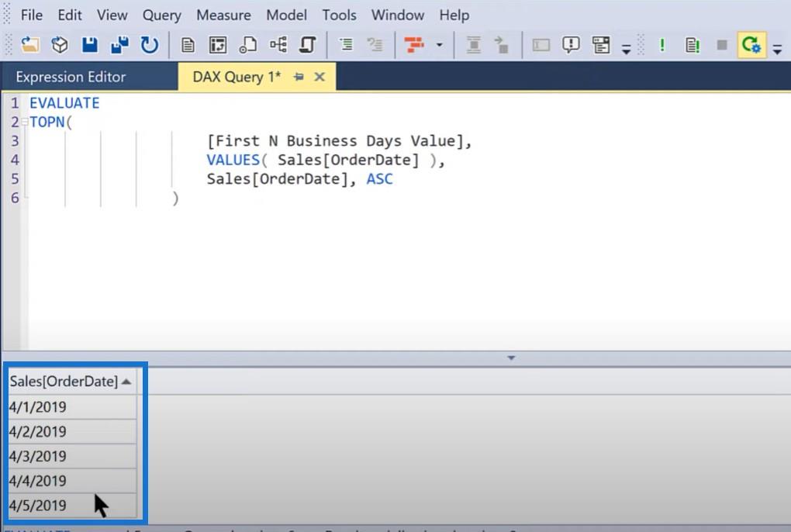Click the EVALUATE keyword on line 1
Image resolution: width=791 pixels, height=532 pixels.
click(64, 103)
